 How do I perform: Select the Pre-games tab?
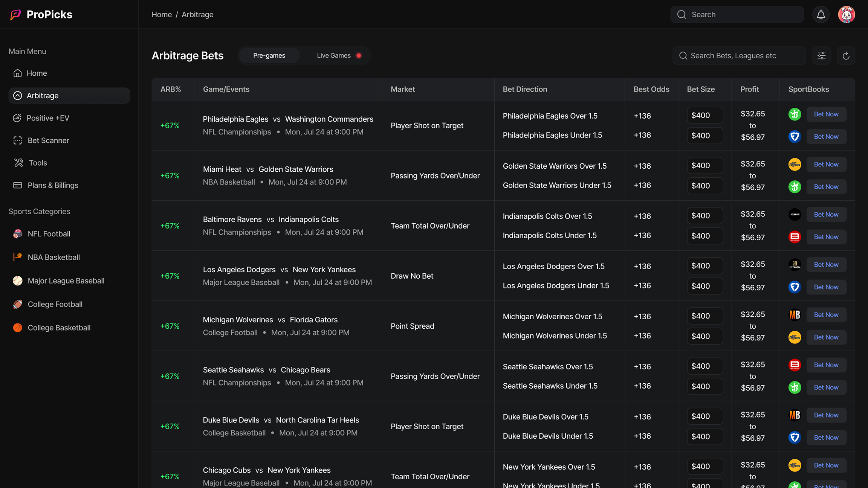(269, 55)
